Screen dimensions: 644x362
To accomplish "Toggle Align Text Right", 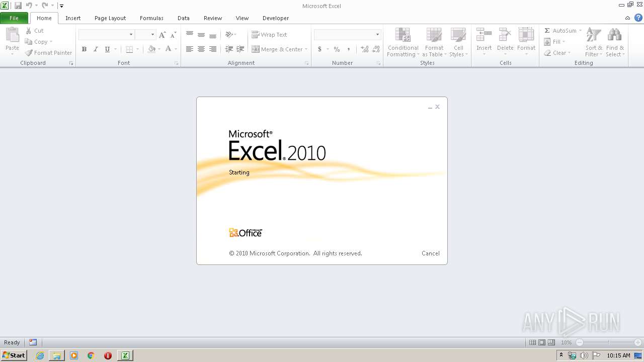I will [x=213, y=49].
